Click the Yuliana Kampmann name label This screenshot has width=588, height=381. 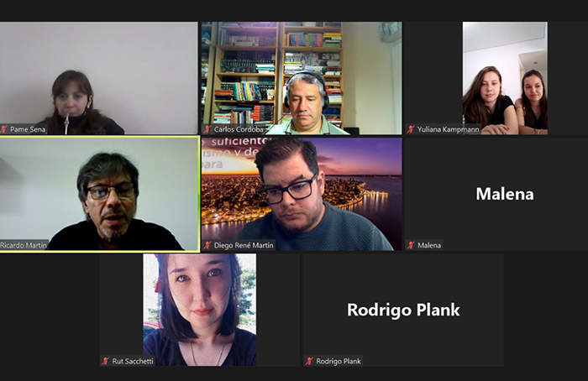[448, 129]
